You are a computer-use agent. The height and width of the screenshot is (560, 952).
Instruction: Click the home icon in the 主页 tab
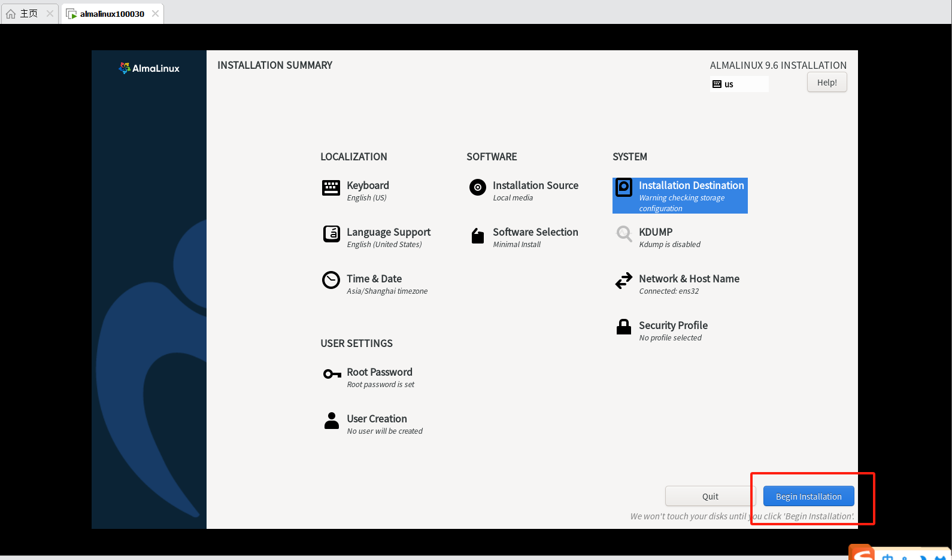[11, 14]
